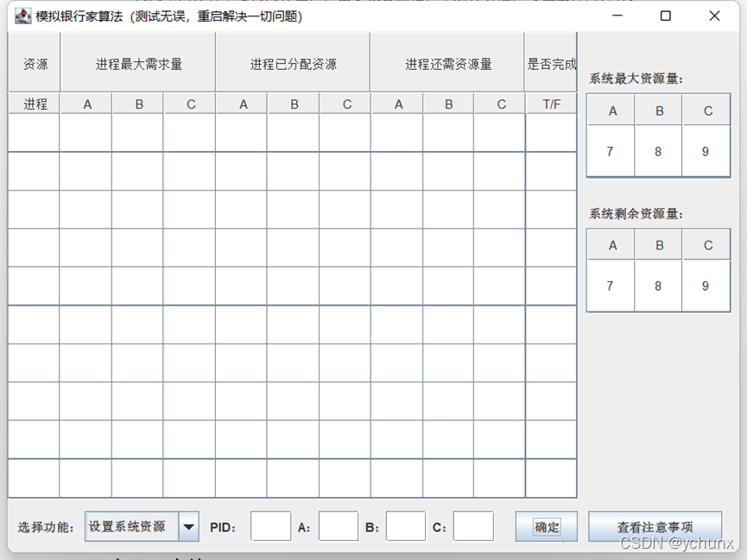
Task: Select the 进程还需资源量 column header
Action: tap(448, 62)
